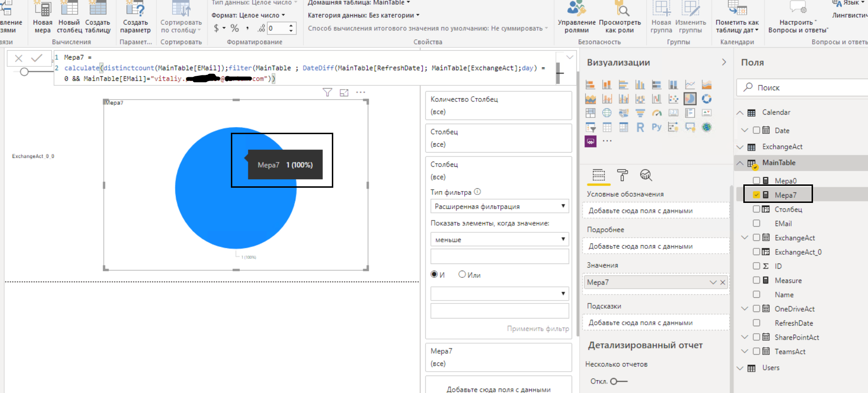Check the RefreshDate field checkbox

(757, 323)
